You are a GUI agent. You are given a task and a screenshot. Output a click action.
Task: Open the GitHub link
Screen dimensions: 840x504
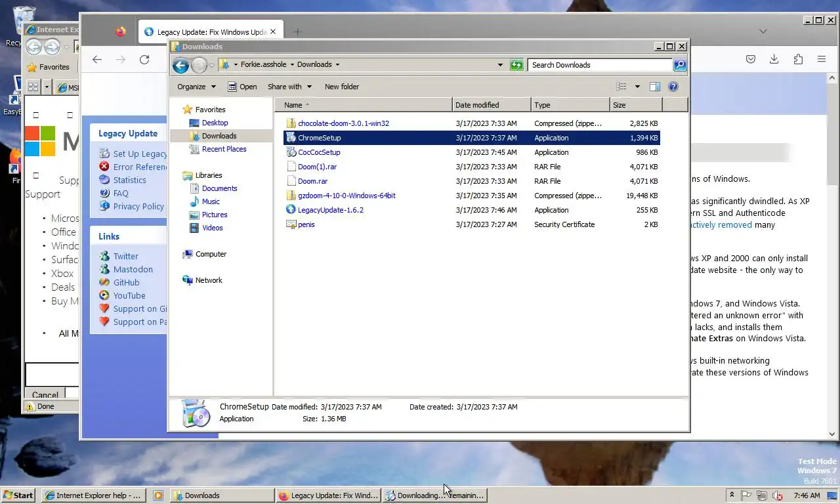(126, 282)
